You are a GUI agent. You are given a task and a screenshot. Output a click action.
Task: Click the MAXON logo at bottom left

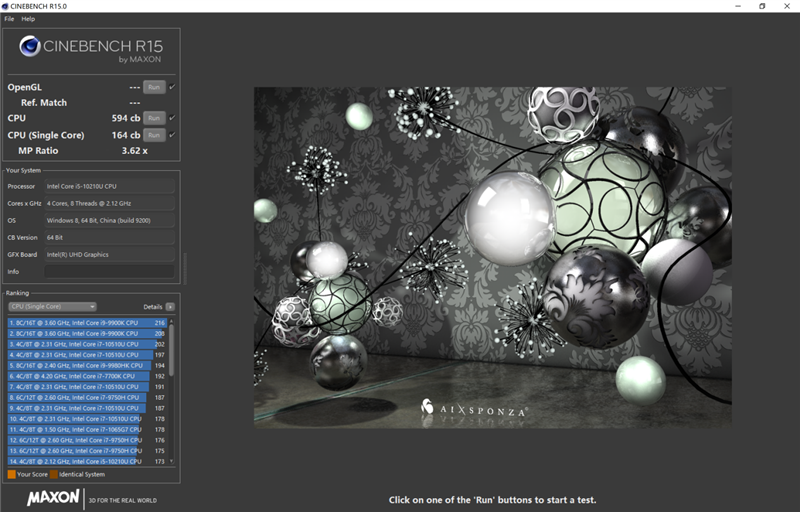pos(54,497)
